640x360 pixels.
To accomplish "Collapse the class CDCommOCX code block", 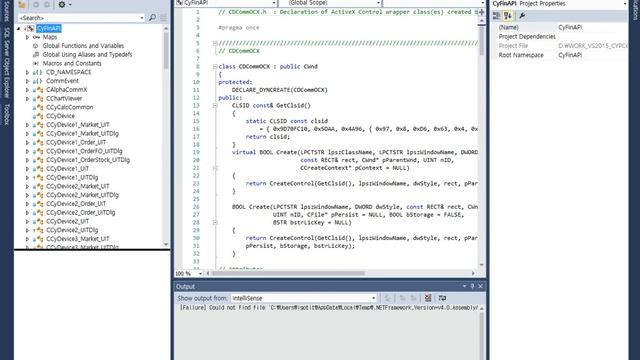I will pos(215,67).
